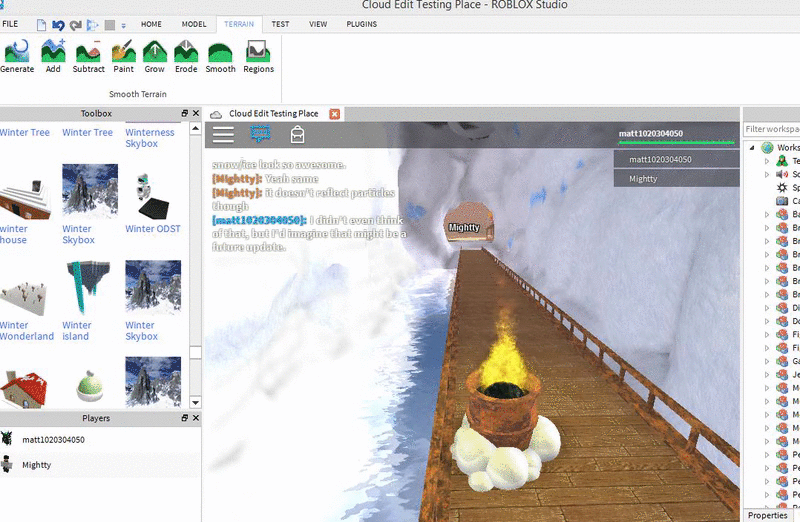Viewport: 800px width, 522px height.
Task: Select the Winter island floating rock thumbnail
Action: tap(87, 287)
